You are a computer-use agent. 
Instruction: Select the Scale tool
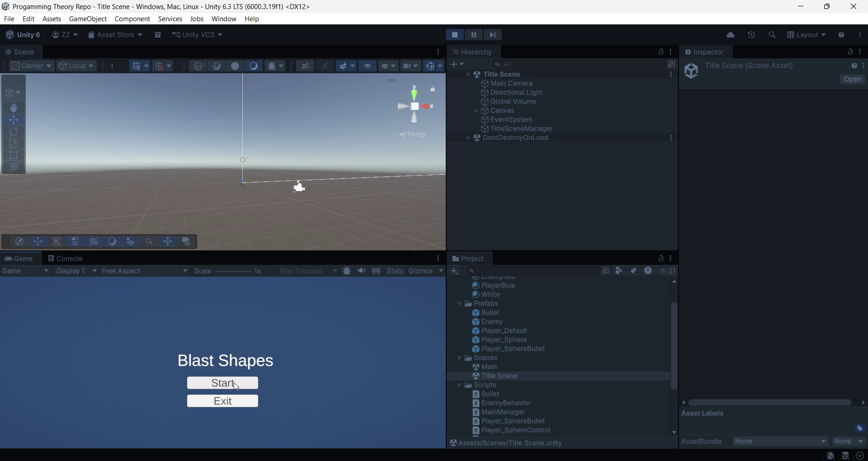pos(14,143)
